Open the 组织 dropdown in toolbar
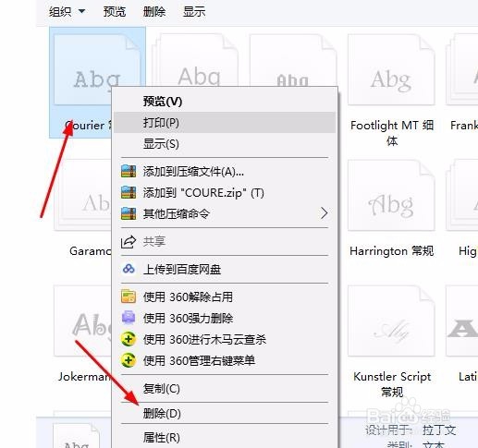This screenshot has height=448, width=478. [67, 12]
